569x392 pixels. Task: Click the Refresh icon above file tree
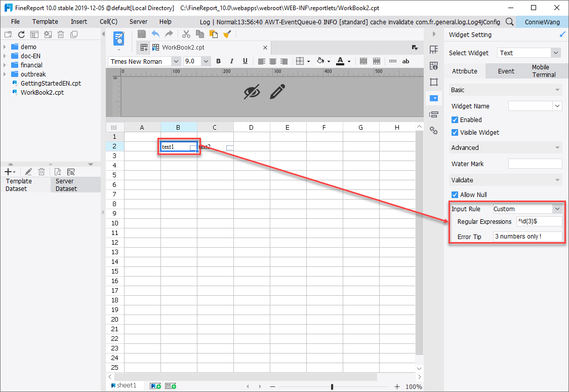21,34
